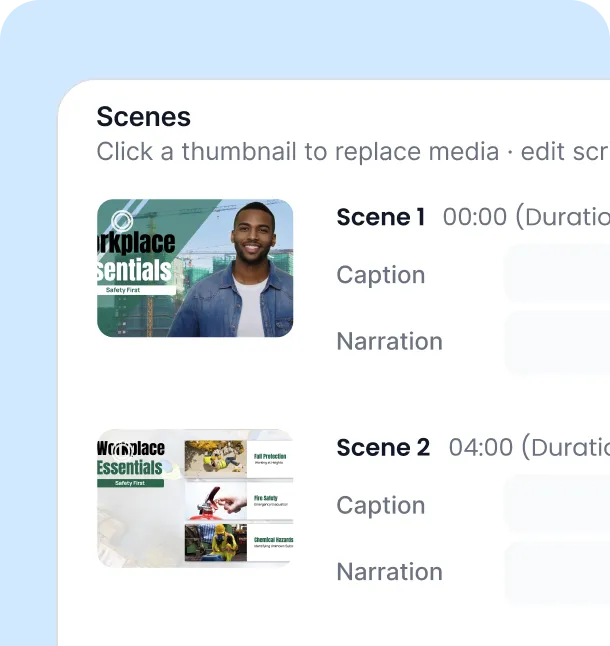Click the 'Caption' label under Scene 2
610x646 pixels.
[381, 505]
